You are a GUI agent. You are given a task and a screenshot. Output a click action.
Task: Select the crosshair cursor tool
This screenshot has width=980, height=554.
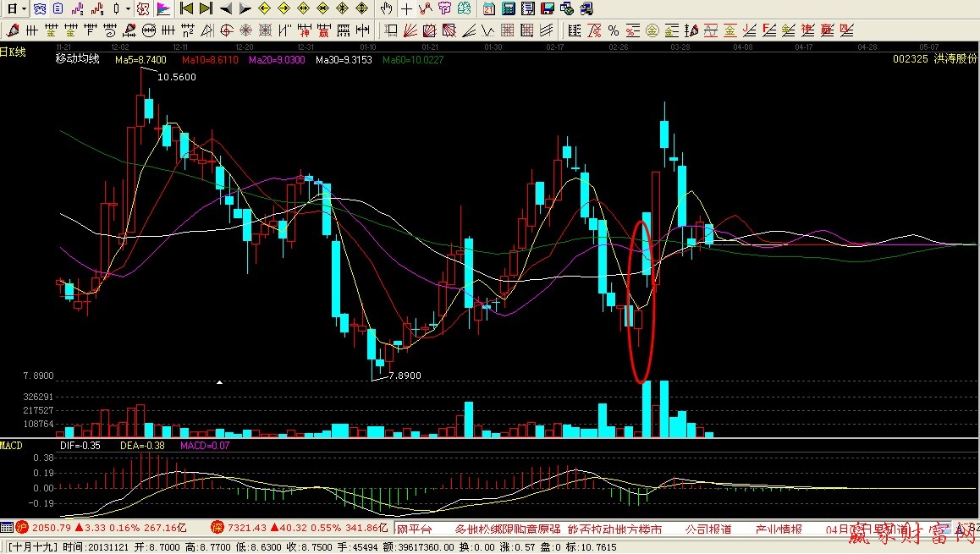(407, 9)
